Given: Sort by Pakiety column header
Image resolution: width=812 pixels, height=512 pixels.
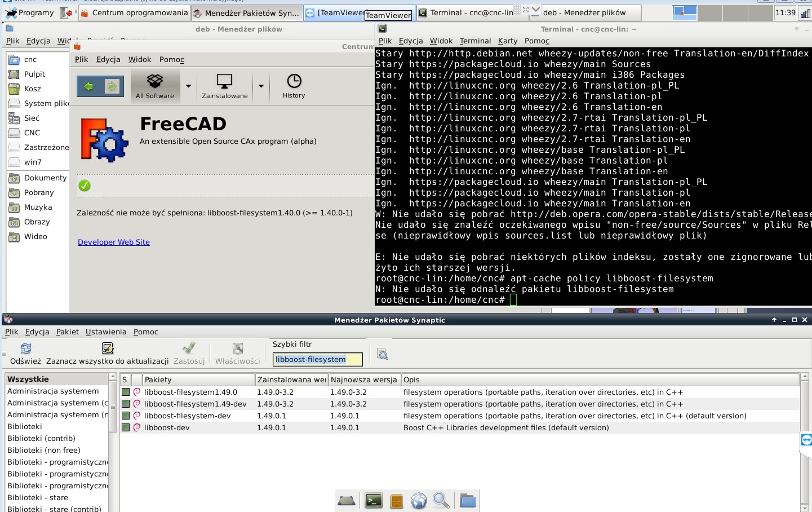Looking at the screenshot, I should coord(198,379).
